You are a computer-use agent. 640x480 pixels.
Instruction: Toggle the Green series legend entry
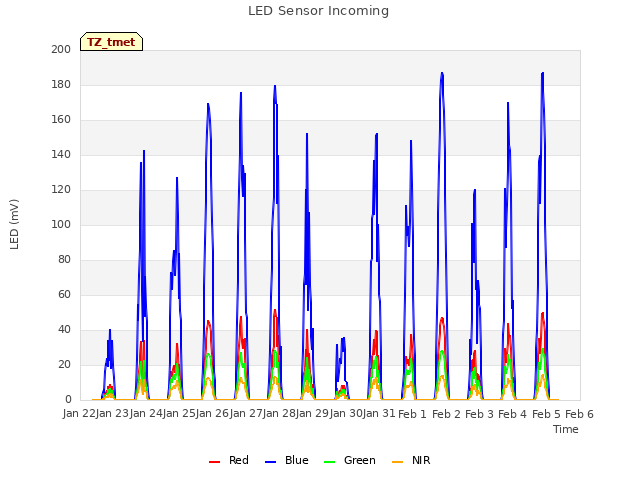click(x=349, y=460)
